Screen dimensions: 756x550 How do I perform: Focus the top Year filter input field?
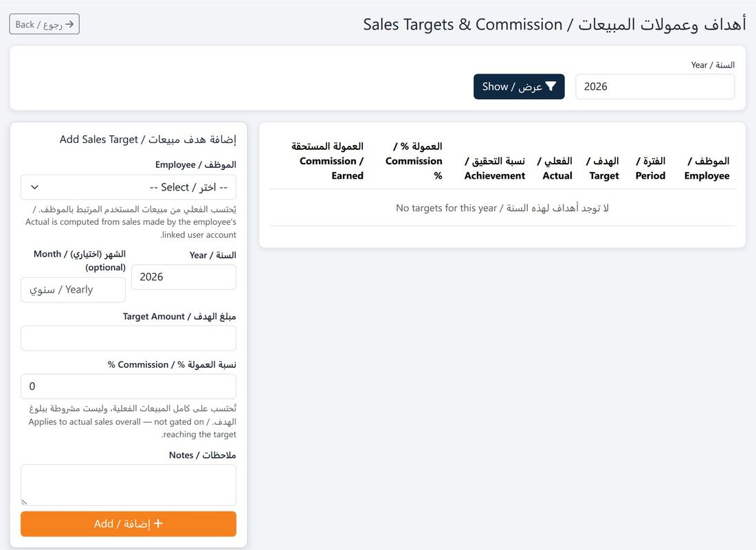coord(655,87)
